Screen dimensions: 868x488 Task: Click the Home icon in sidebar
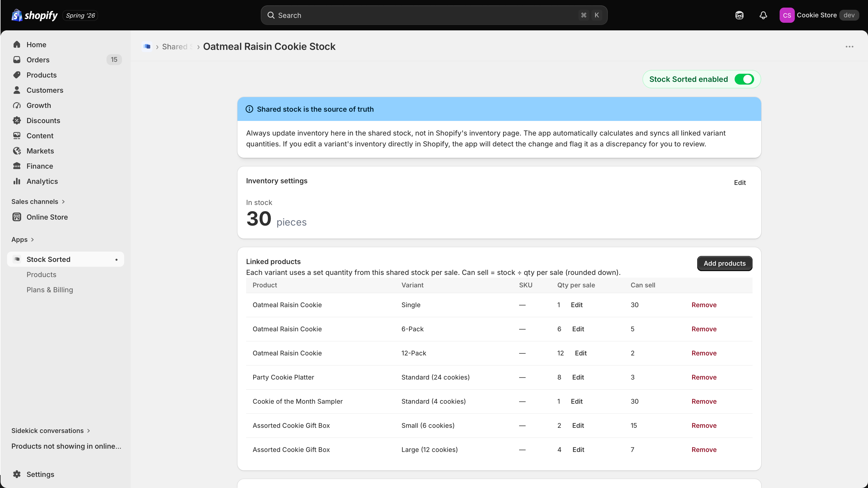[17, 44]
